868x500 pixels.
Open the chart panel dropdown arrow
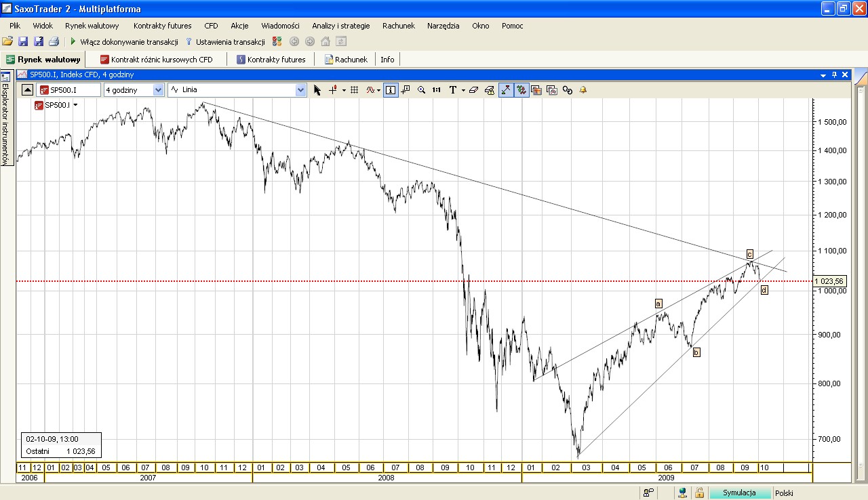(x=823, y=75)
